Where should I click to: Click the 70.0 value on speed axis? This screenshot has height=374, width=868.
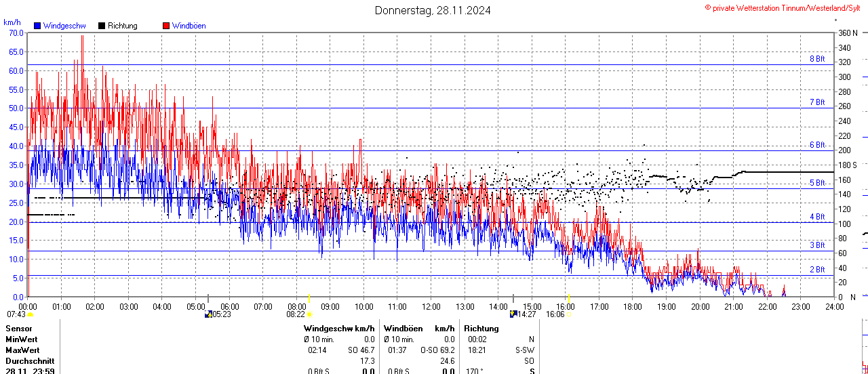(16, 33)
